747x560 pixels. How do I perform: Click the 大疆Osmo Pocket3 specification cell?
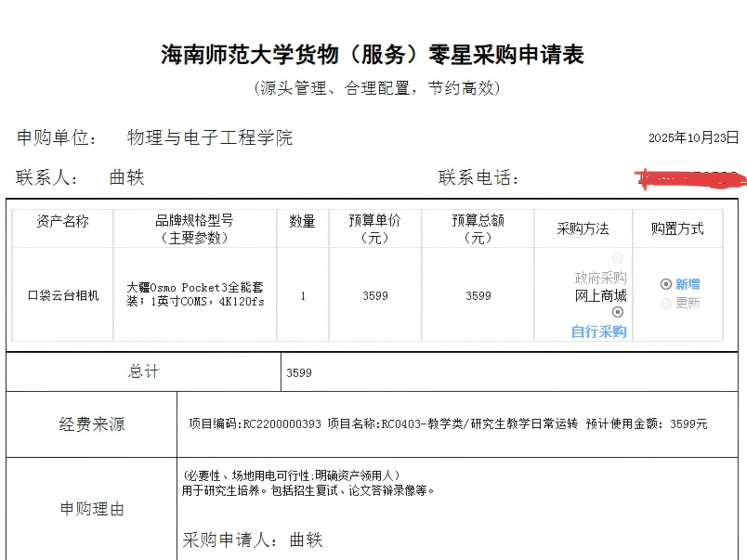pyautogui.click(x=194, y=294)
